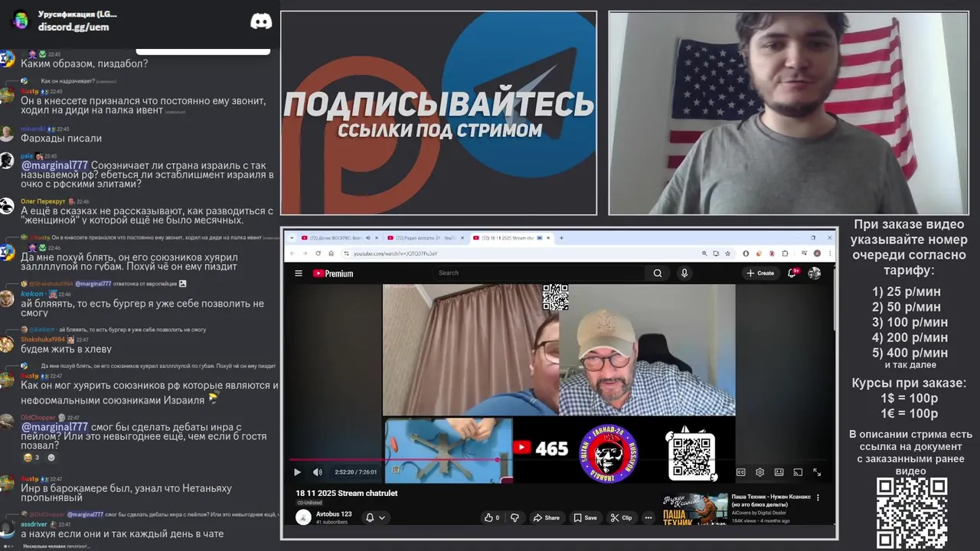This screenshot has height=551, width=980.
Task: Open Avtobus 123 channel name link
Action: [334, 514]
